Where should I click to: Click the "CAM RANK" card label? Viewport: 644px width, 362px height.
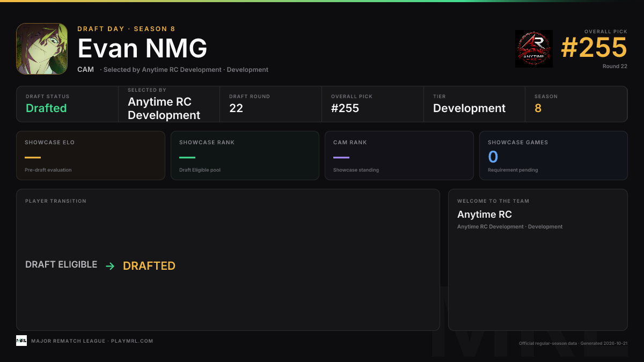tap(350, 143)
